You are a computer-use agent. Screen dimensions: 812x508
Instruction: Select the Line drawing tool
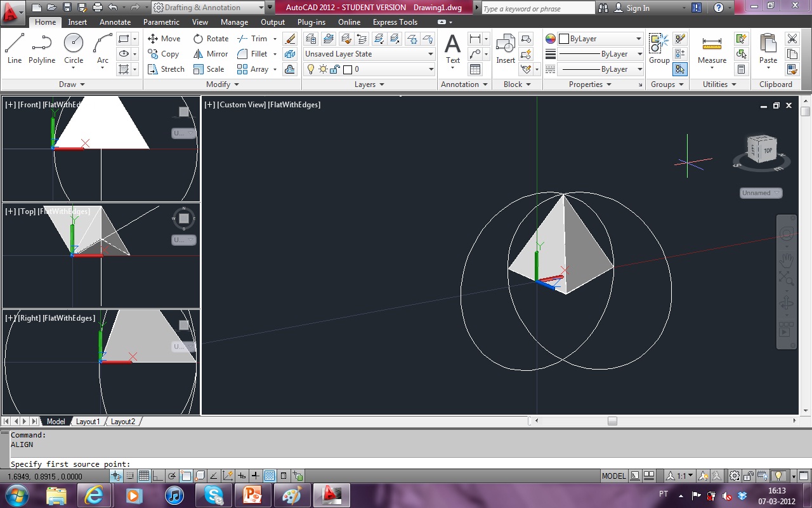point(15,50)
